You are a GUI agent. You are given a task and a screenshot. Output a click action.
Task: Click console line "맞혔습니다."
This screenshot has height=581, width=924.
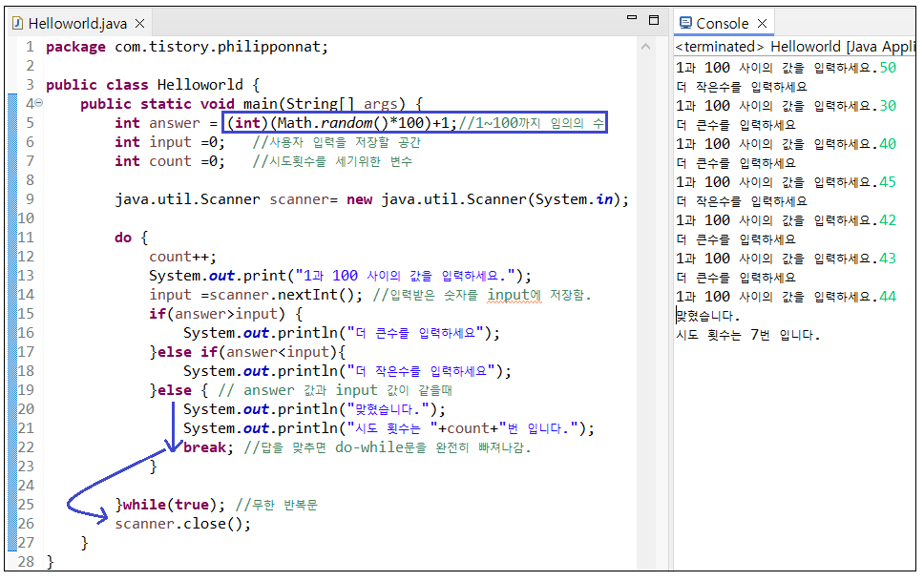[x=707, y=316]
